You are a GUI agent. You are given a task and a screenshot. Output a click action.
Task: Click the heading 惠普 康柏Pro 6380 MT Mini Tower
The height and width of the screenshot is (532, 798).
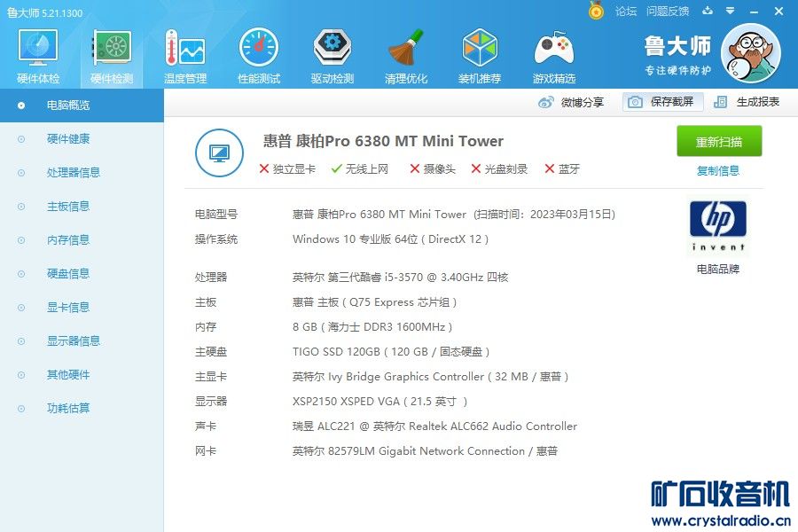(x=383, y=141)
